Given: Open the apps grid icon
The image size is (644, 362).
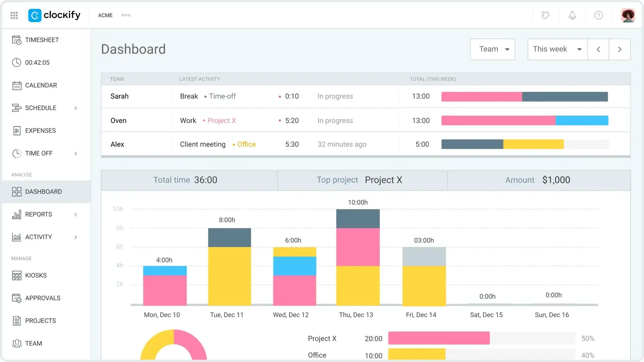Looking at the screenshot, I should (x=14, y=15).
